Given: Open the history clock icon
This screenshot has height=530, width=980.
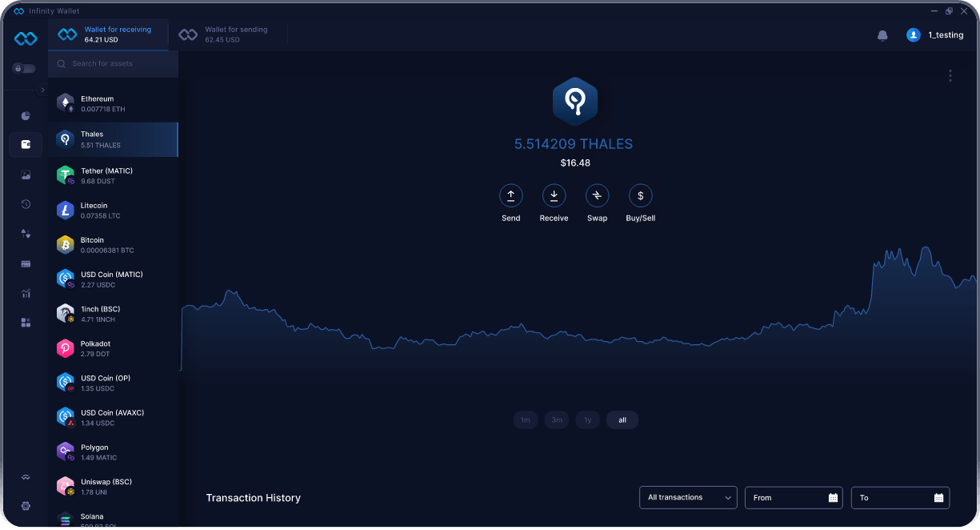Looking at the screenshot, I should (x=26, y=204).
